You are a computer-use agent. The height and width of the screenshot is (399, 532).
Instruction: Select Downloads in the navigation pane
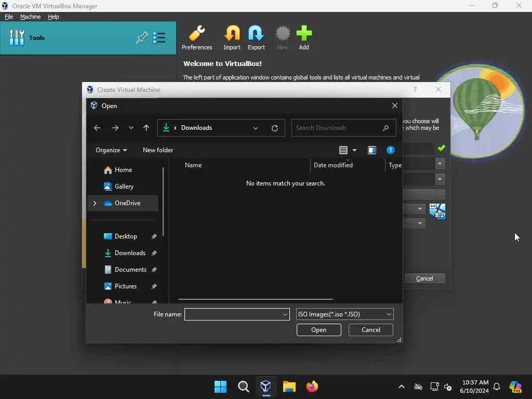click(x=130, y=253)
